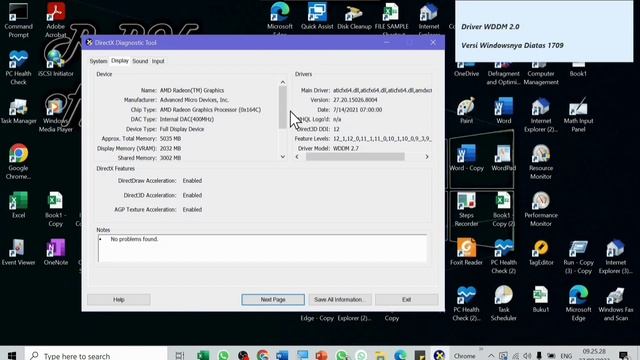
Task: Open the Quick Assist desktop icon
Action: (x=317, y=16)
